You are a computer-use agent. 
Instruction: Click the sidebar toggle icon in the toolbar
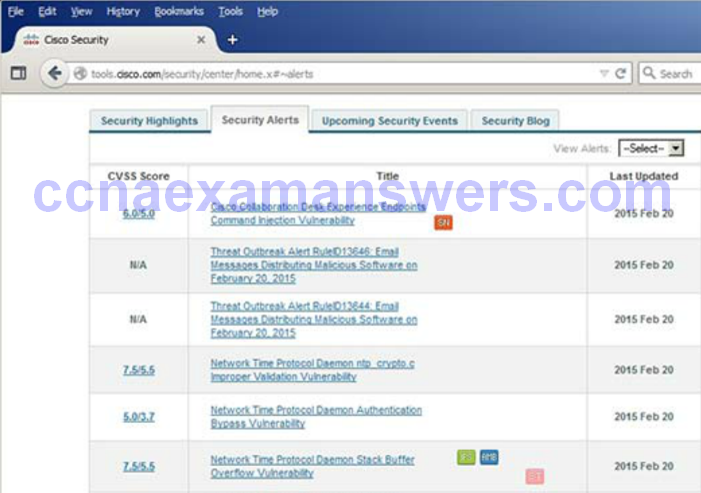point(18,73)
